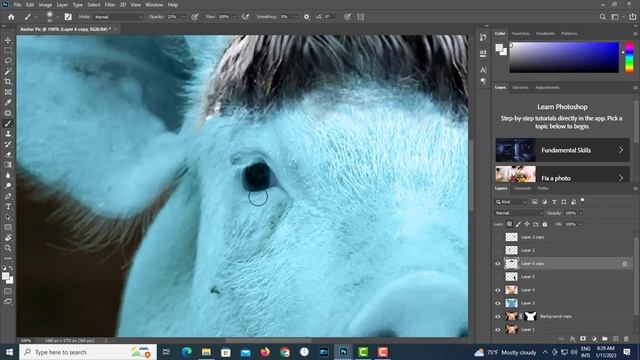Select the Rectangular Marquee tool
This screenshot has height=360, width=640.
(8, 50)
